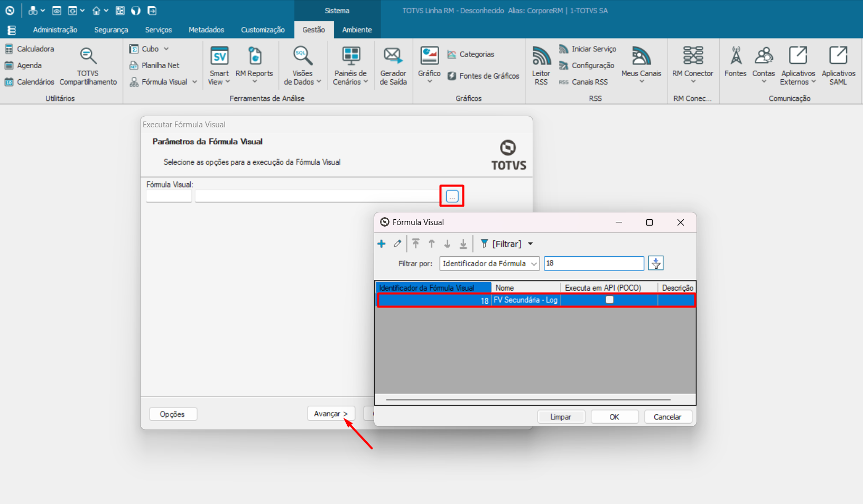The width and height of the screenshot is (863, 504).
Task: Open Gerador de Saída
Action: click(x=393, y=66)
